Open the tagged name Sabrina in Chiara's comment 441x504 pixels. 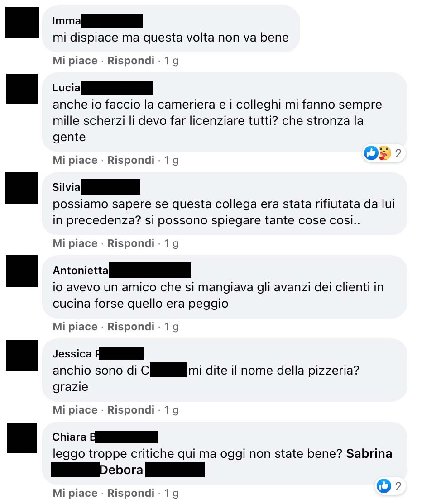coord(369,453)
